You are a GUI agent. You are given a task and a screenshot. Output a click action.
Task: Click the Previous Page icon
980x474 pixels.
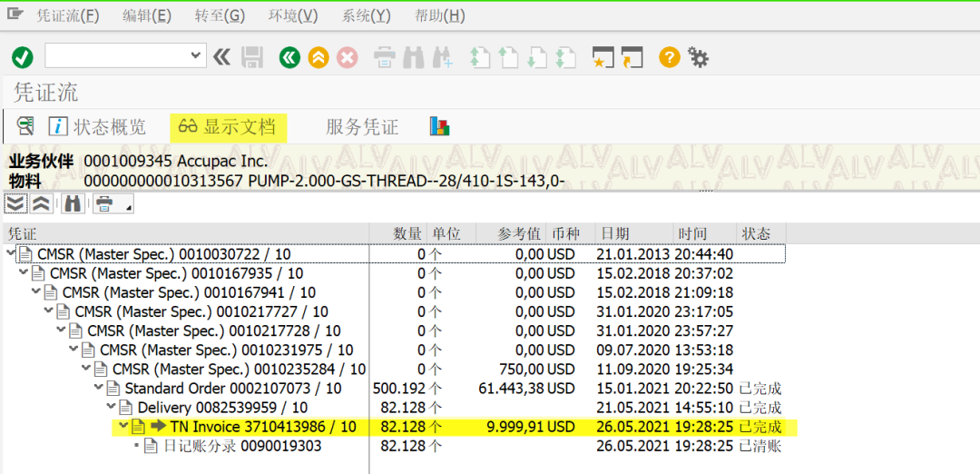(x=508, y=58)
